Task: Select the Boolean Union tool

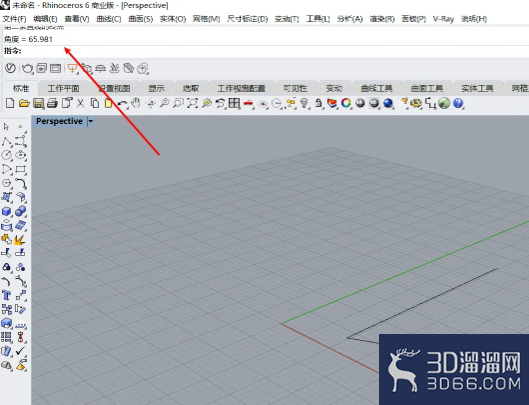Action: (21, 211)
